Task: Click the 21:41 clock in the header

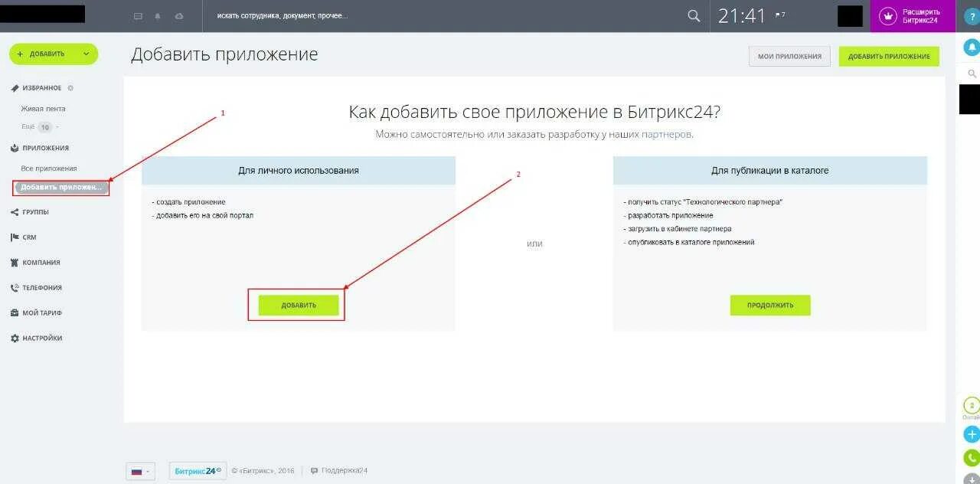Action: (742, 15)
